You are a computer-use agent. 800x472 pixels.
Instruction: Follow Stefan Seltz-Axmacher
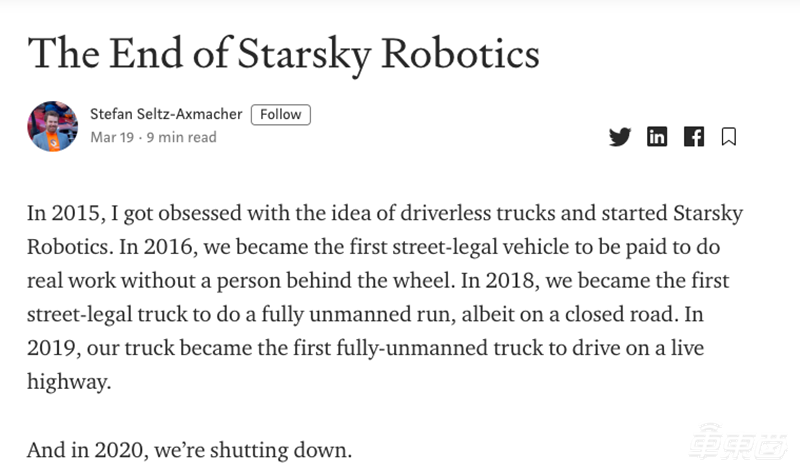[x=280, y=114]
